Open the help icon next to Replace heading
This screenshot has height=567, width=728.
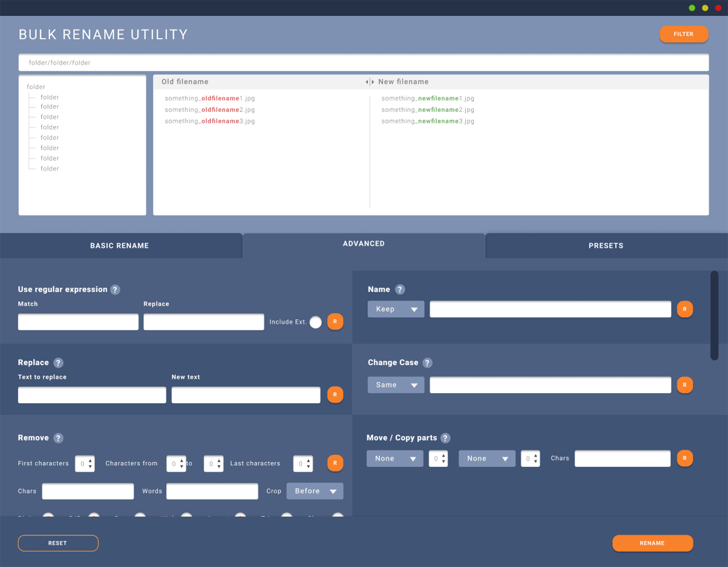58,363
